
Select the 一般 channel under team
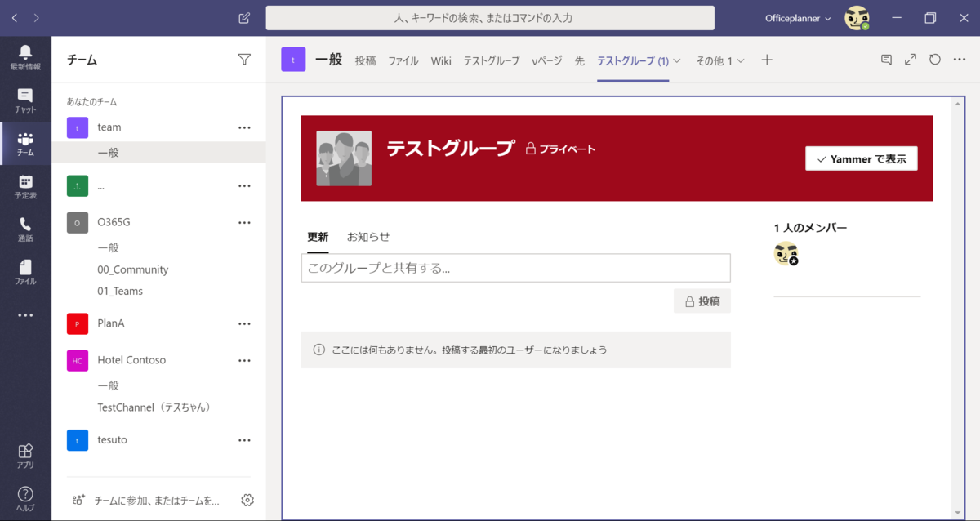pyautogui.click(x=159, y=153)
